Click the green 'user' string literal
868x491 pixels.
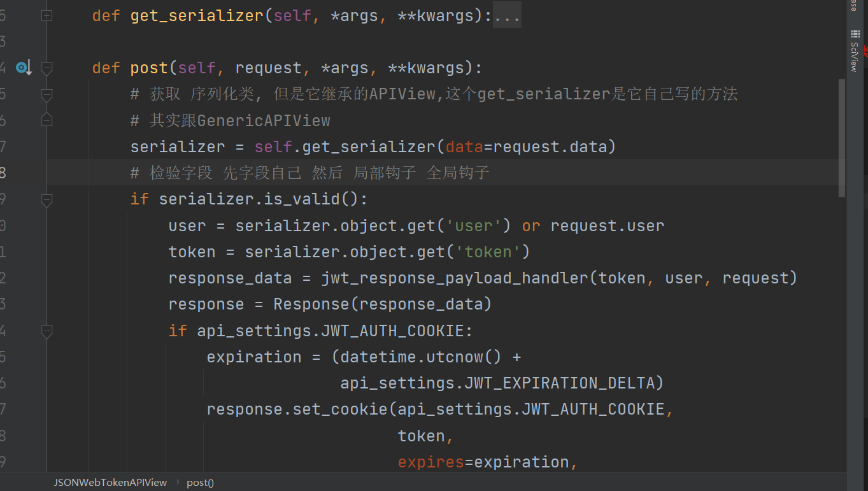[x=474, y=226]
